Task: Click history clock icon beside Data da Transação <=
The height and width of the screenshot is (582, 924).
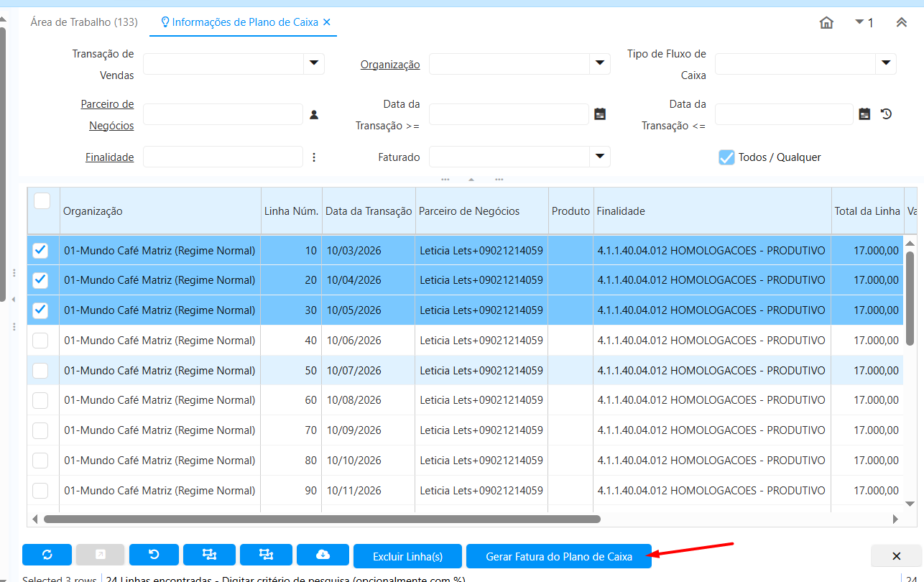Action: pyautogui.click(x=886, y=114)
